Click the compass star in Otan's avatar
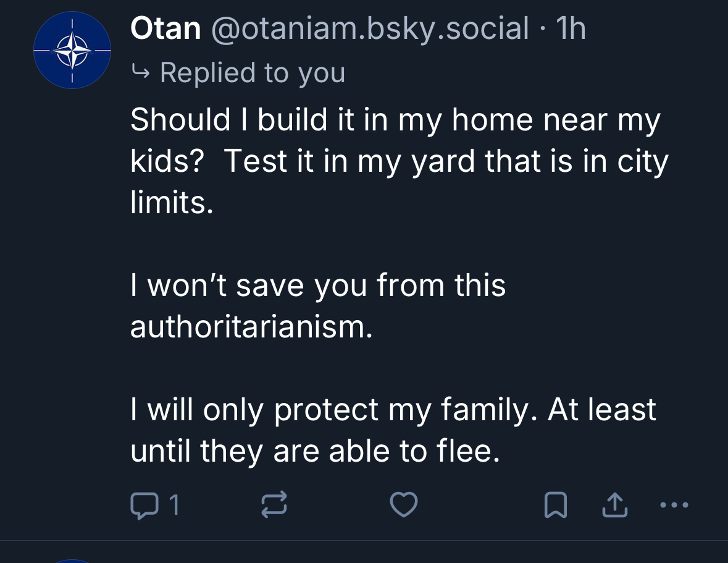The height and width of the screenshot is (563, 728). click(x=72, y=51)
